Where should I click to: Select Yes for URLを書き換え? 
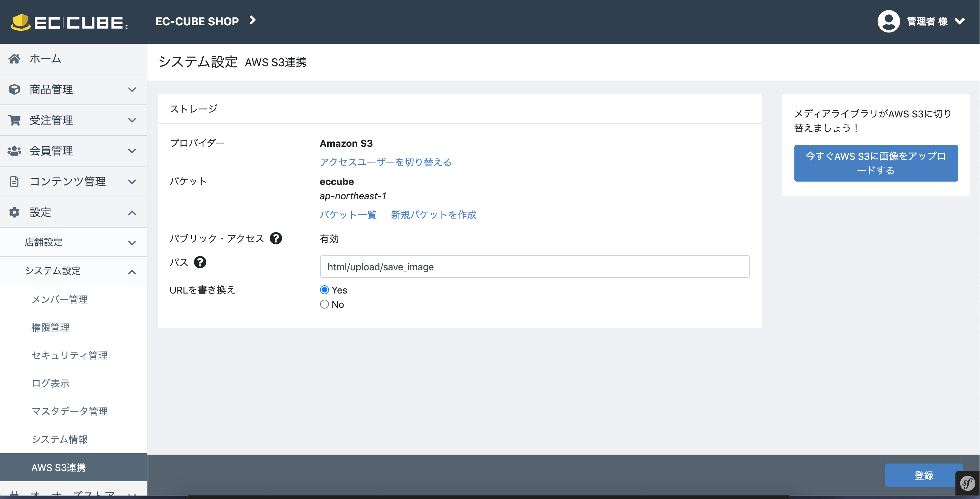tap(325, 290)
